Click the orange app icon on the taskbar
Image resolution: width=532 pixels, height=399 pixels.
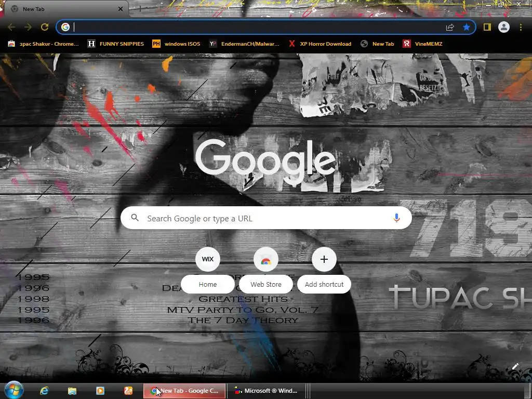[128, 391]
